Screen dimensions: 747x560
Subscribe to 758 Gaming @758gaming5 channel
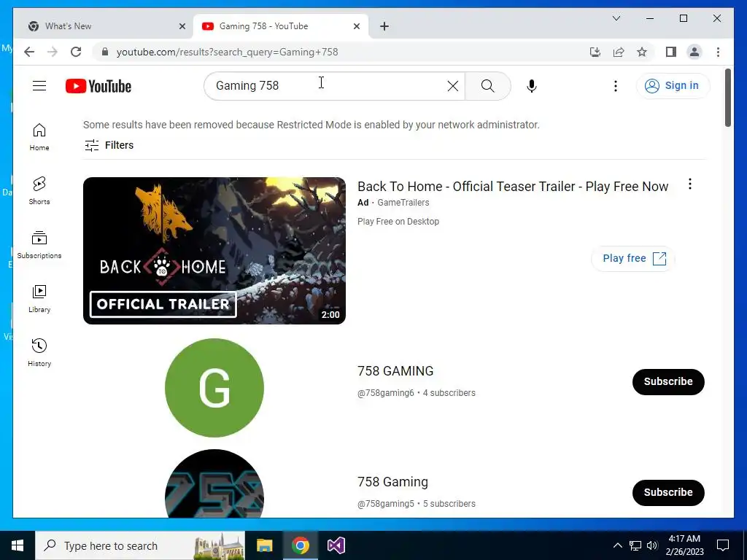[668, 492]
